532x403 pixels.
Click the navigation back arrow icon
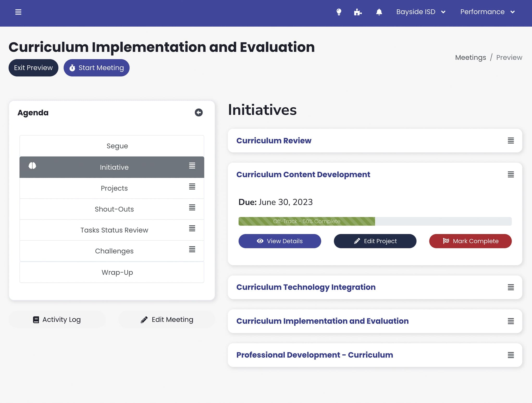[198, 112]
